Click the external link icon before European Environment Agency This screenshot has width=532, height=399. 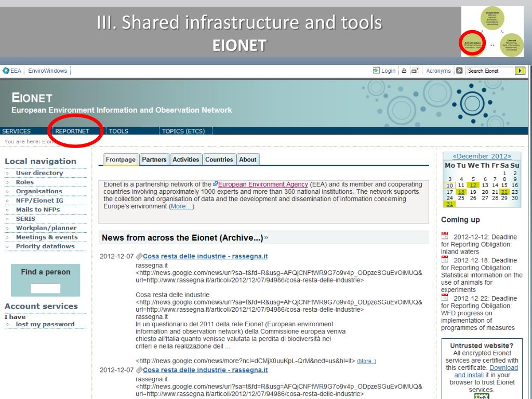(215, 184)
